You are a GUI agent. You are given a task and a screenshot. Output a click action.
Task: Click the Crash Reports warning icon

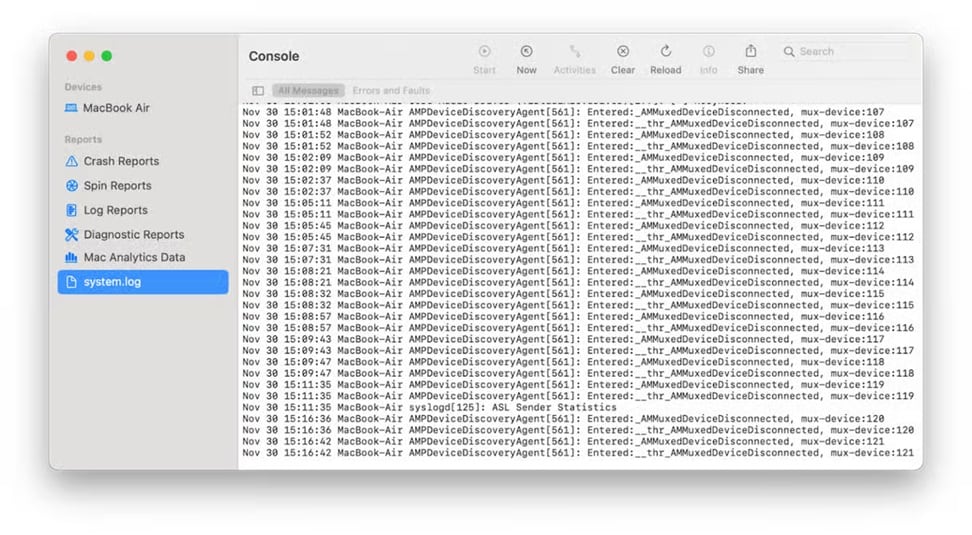(x=71, y=161)
